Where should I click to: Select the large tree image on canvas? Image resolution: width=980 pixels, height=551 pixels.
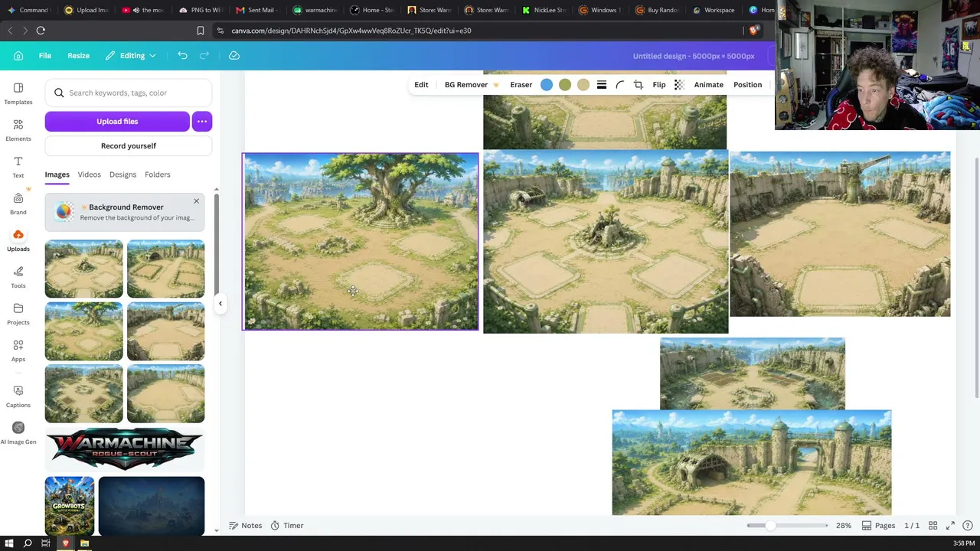[361, 242]
